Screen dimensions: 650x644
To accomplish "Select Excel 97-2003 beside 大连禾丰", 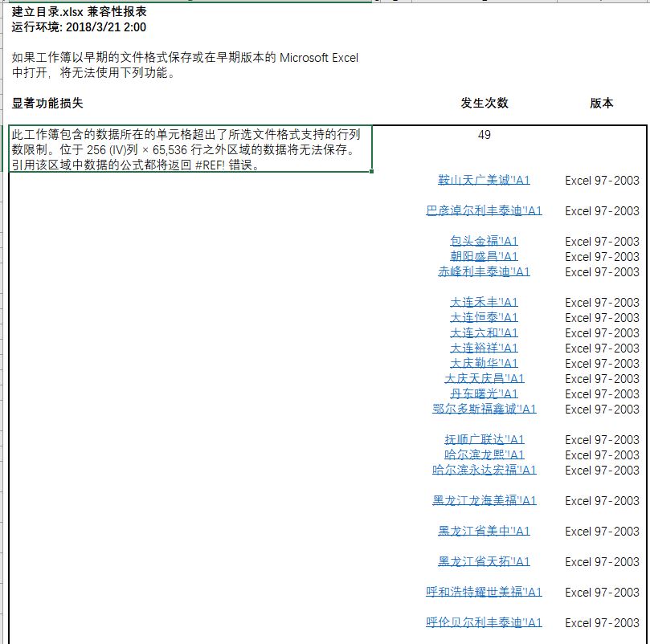I will pyautogui.click(x=602, y=303).
